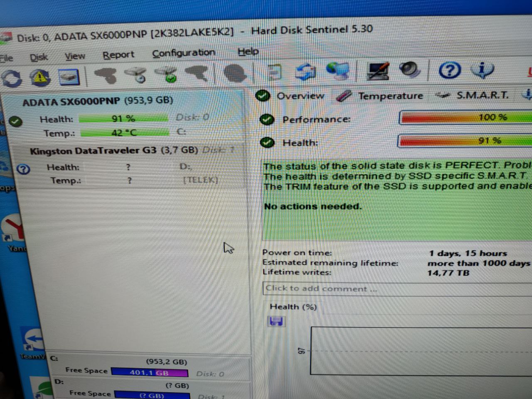This screenshot has height=399, width=532.
Task: Click the 'Health (%)' chart heading
Action: point(293,307)
